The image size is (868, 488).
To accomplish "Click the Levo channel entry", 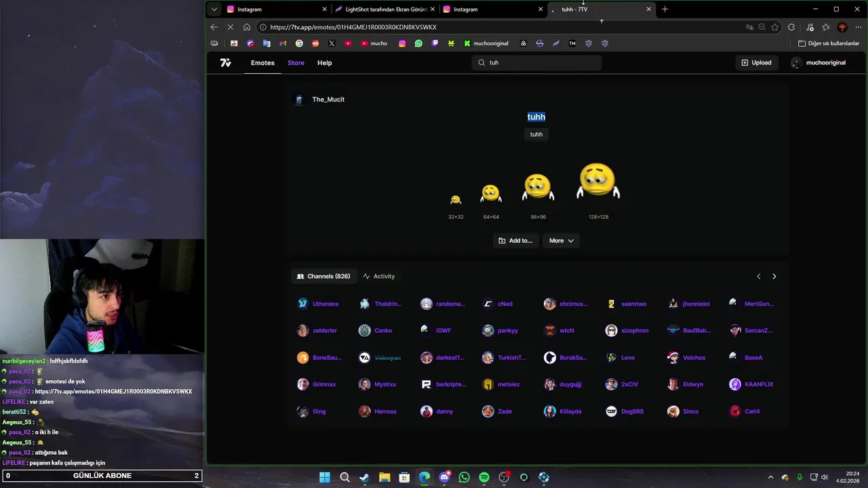I will pyautogui.click(x=620, y=357).
